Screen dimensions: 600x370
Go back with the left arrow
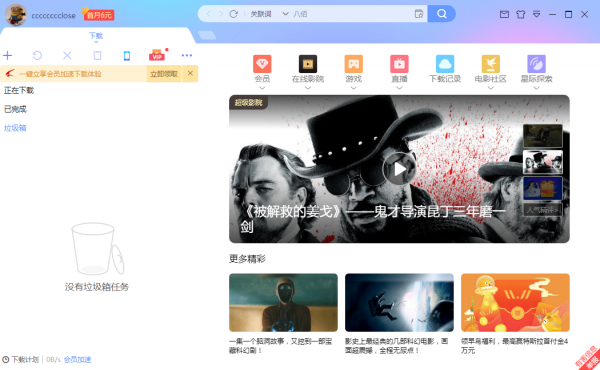(209, 14)
